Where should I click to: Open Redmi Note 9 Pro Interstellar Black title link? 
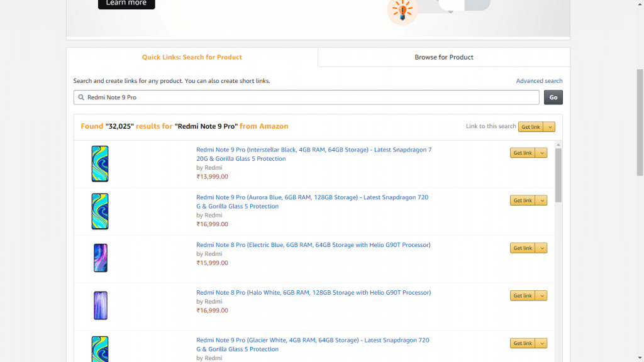coord(314,155)
